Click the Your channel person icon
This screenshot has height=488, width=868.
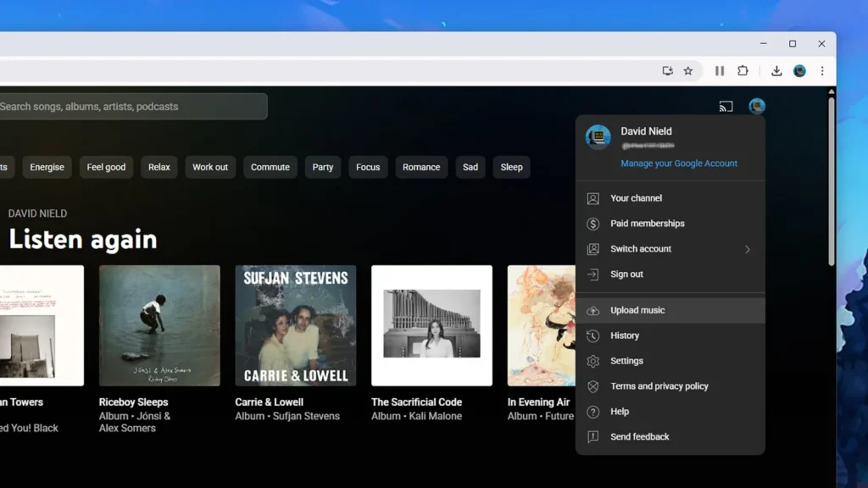click(593, 198)
